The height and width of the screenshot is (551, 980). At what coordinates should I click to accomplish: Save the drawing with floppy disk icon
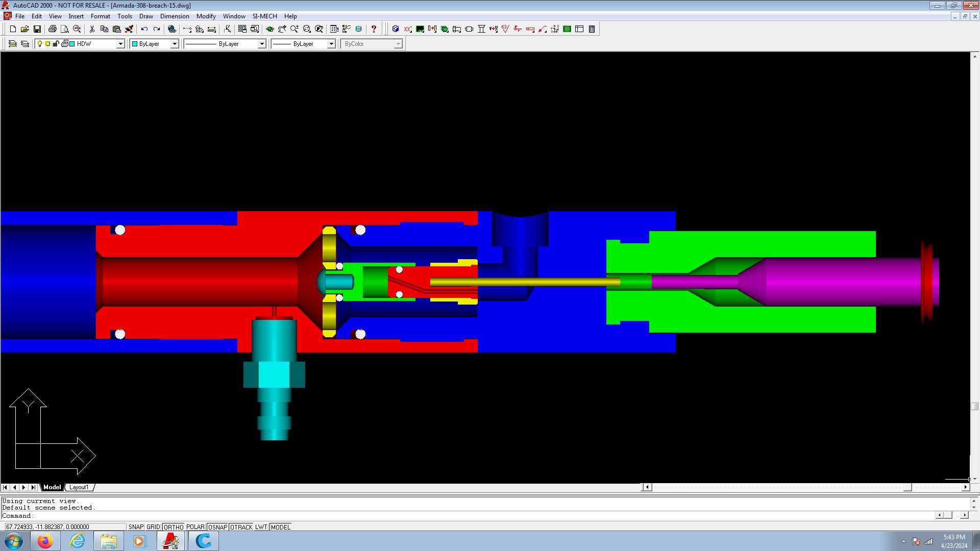pyautogui.click(x=37, y=29)
